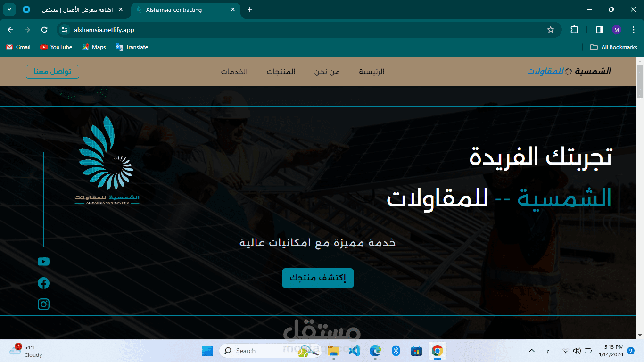The height and width of the screenshot is (362, 644).
Task: Open the YouTube bookmark in bookmarks bar
Action: tap(56, 47)
